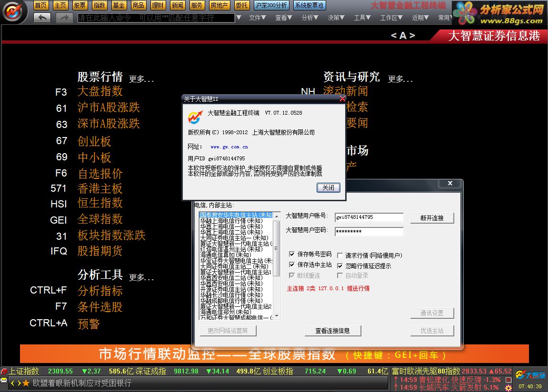This screenshot has height=392, width=548.
Task: Switch to the 委托 tab
Action: [242, 5]
